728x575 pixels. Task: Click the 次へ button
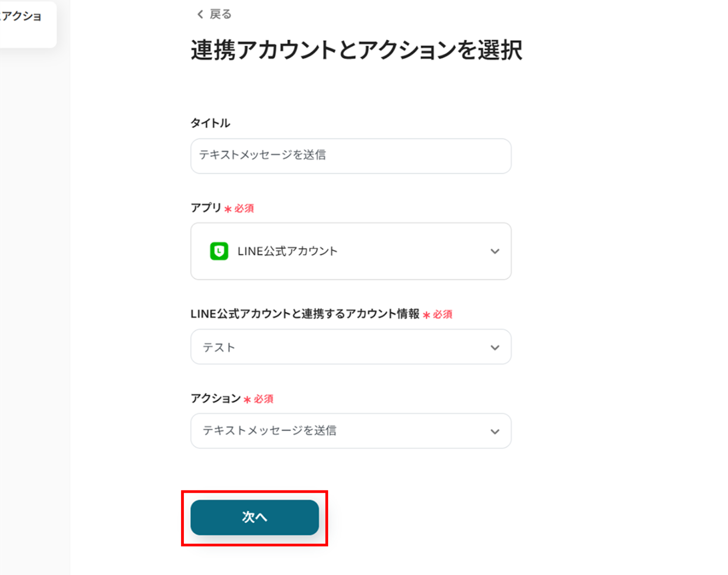(x=254, y=517)
